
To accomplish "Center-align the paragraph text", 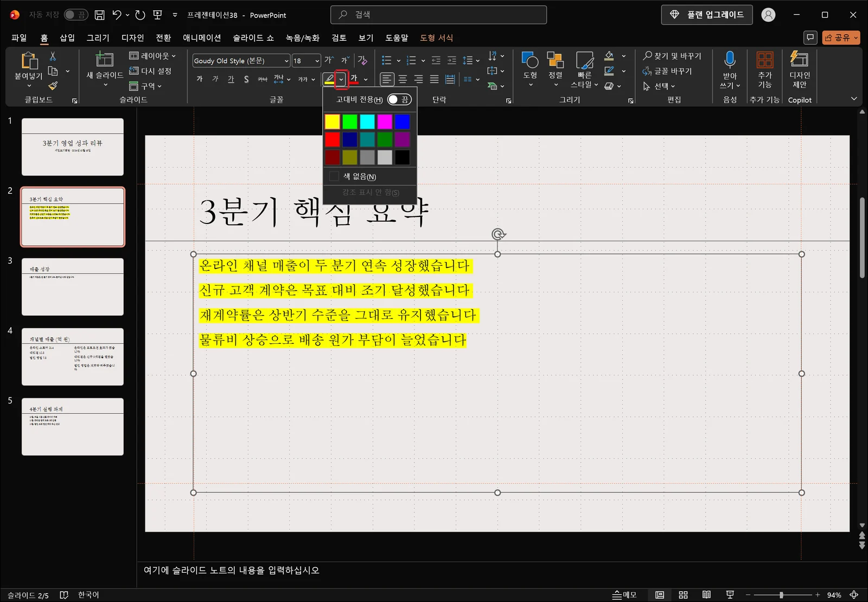I will click(403, 79).
